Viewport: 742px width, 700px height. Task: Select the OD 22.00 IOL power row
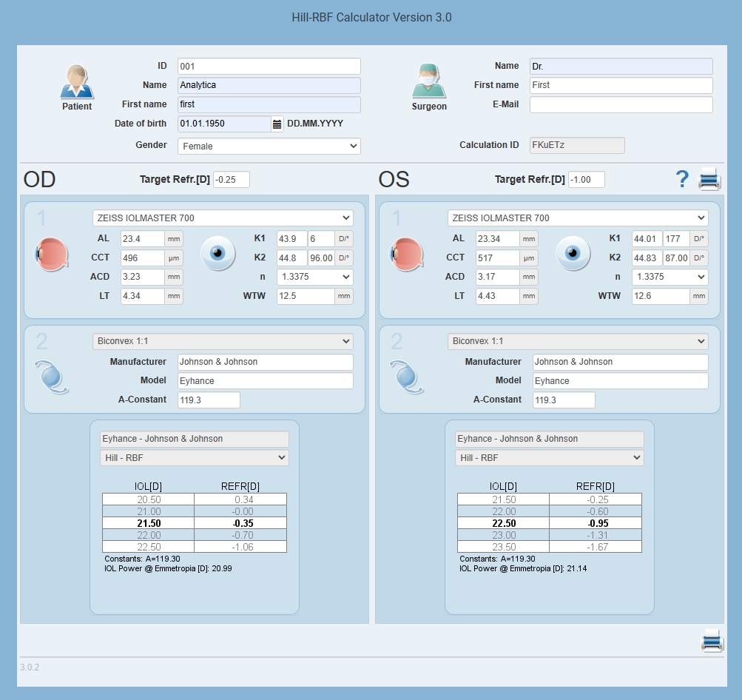point(194,535)
